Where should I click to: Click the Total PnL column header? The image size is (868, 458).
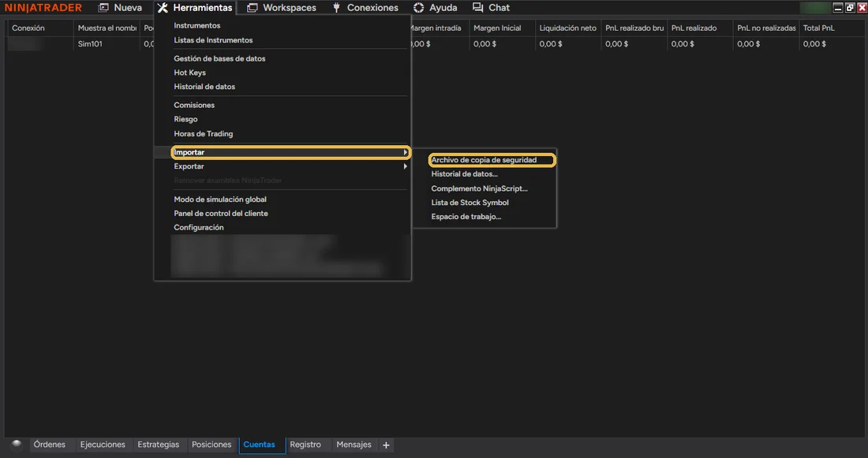pos(830,28)
